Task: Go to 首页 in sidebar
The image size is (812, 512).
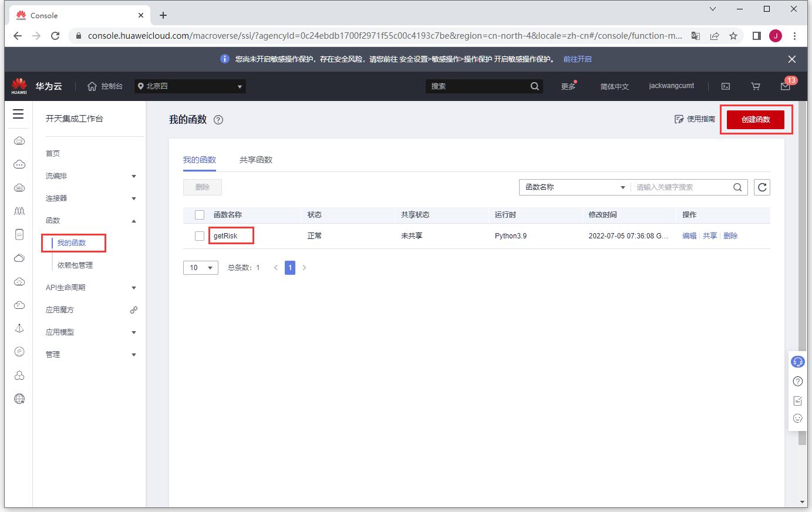Action: coord(53,154)
